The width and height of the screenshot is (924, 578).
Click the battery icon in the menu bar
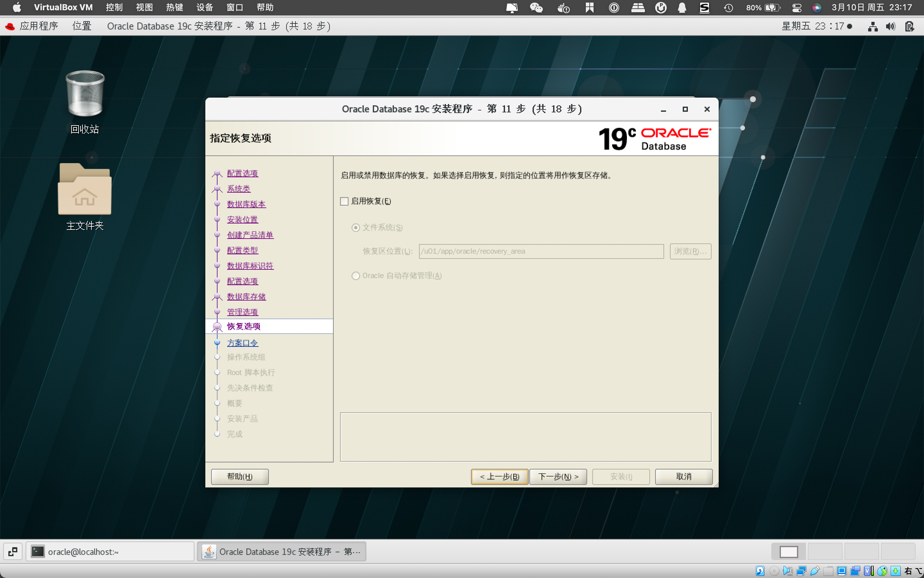[773, 7]
